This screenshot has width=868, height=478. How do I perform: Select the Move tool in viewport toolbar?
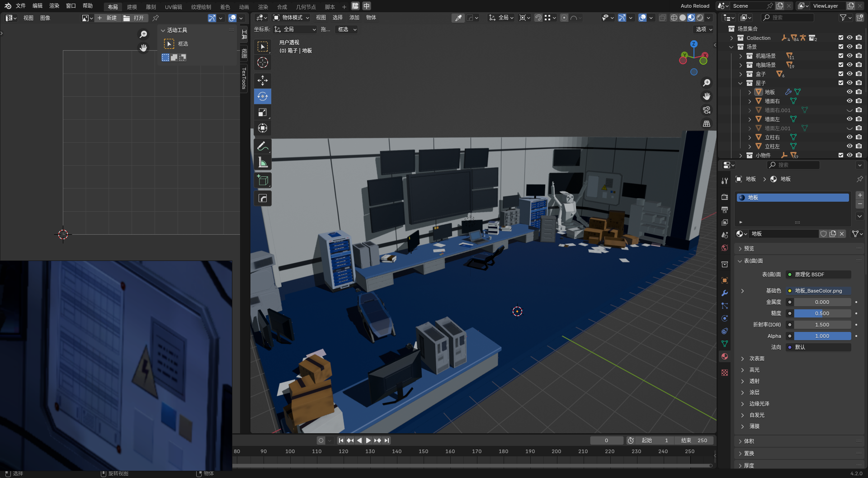(262, 80)
